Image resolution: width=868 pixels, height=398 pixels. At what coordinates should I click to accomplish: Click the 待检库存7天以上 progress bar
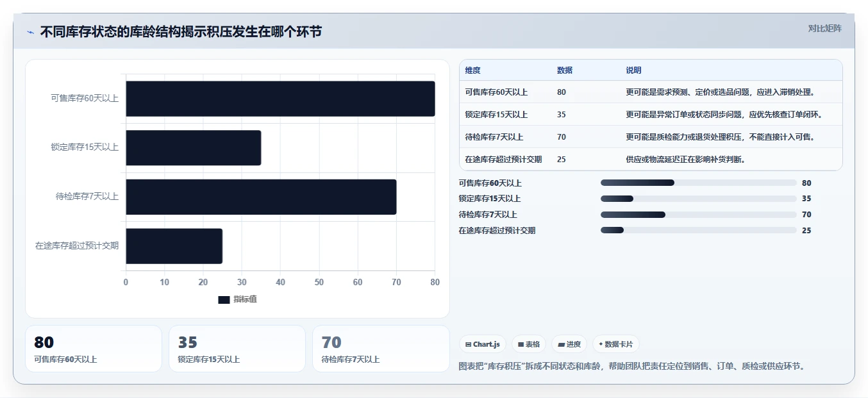pyautogui.click(x=699, y=215)
